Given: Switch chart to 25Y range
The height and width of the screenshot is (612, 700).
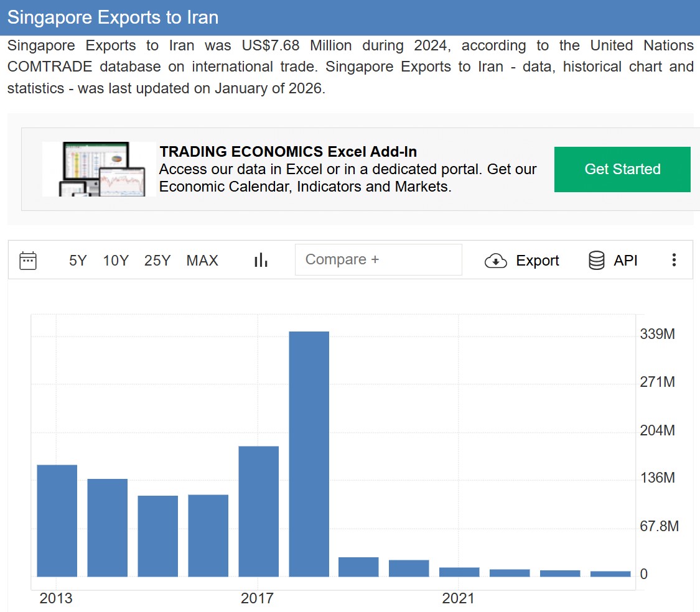Looking at the screenshot, I should coord(157,261).
